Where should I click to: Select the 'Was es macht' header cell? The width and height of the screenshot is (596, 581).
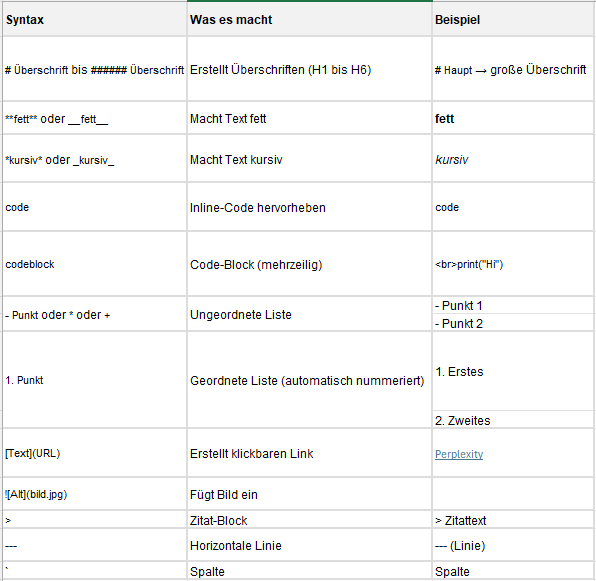(x=309, y=19)
